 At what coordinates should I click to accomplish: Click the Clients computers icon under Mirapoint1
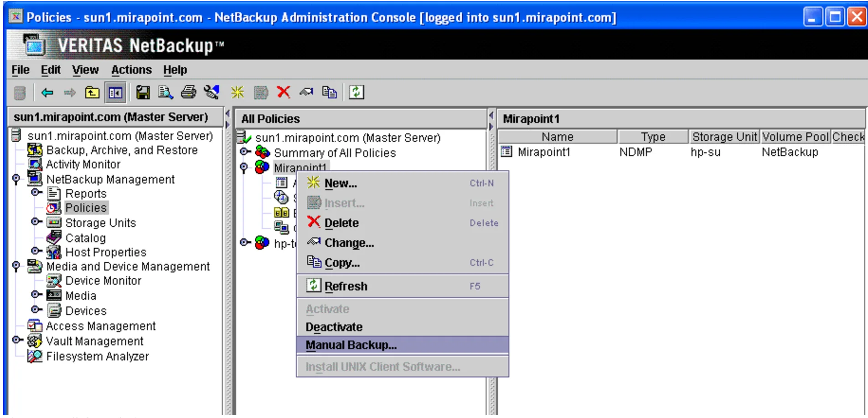click(x=281, y=227)
